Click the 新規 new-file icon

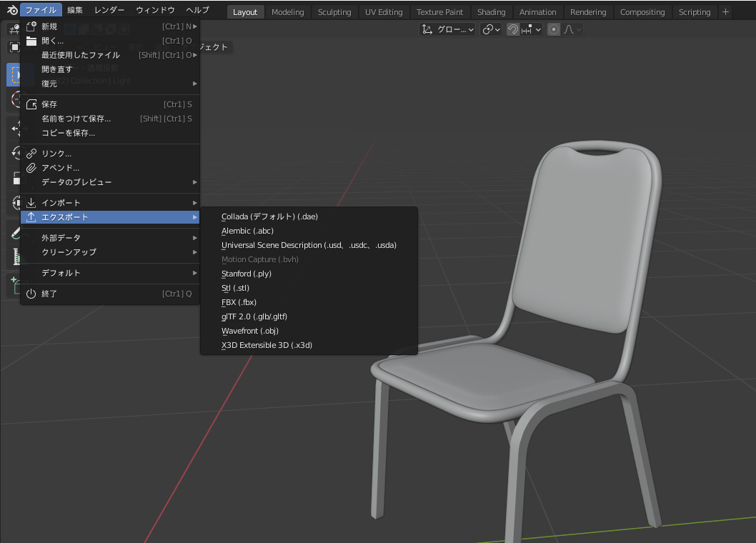(31, 26)
